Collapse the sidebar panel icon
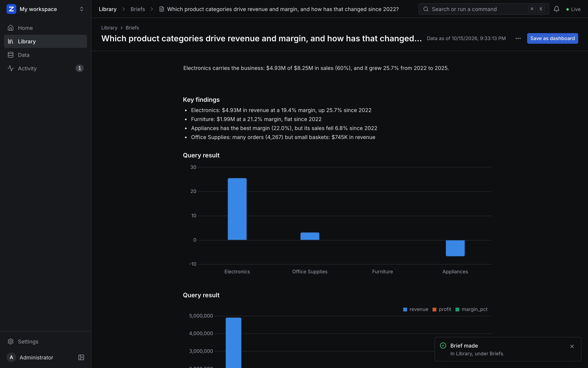 coord(81,357)
